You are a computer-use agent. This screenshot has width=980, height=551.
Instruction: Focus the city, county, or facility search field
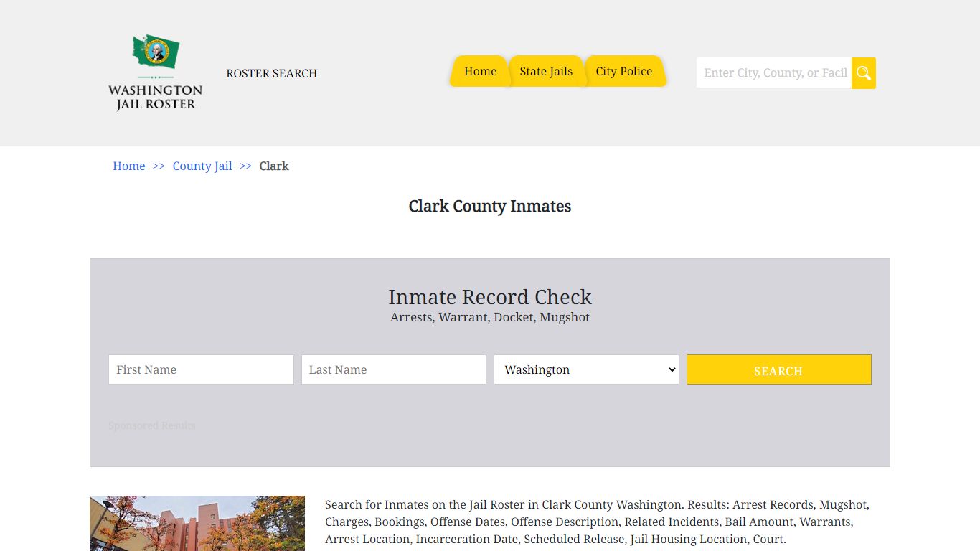(774, 73)
